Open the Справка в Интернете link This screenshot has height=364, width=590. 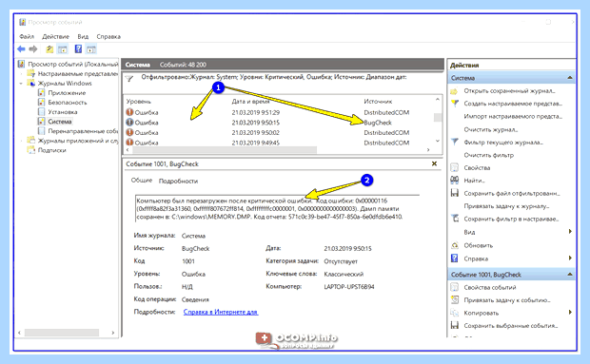point(221,312)
